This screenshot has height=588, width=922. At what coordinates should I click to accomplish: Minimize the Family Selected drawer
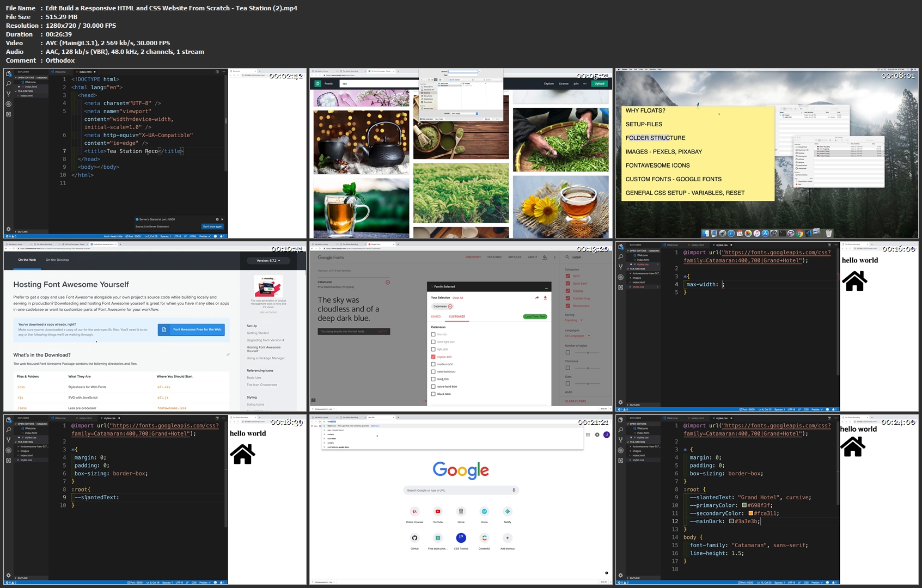click(x=546, y=287)
